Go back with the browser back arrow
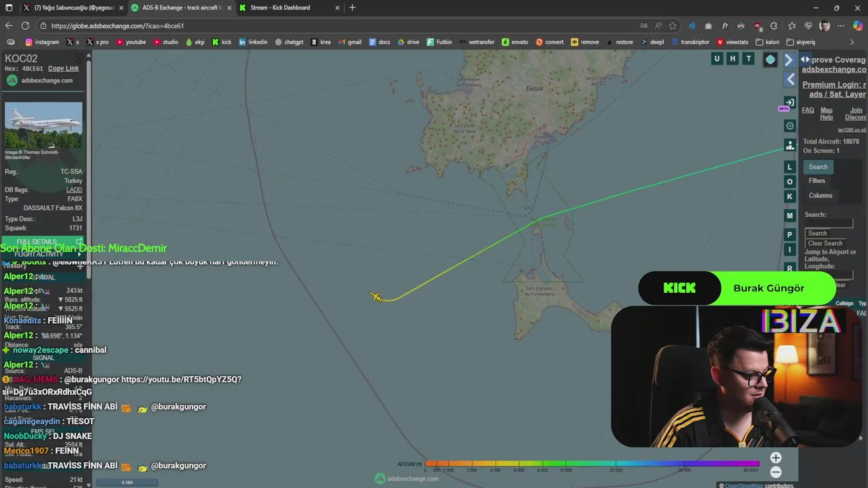This screenshot has width=868, height=488. click(x=9, y=26)
